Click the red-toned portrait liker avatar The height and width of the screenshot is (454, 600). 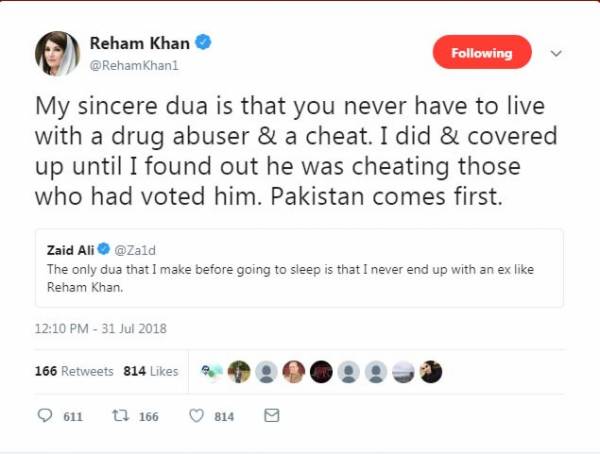(x=294, y=371)
